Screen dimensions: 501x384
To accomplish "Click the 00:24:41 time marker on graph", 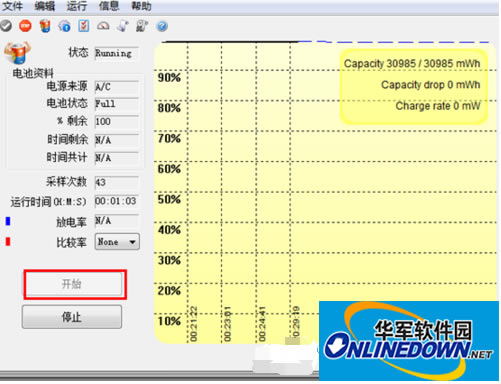I will pos(262,324).
